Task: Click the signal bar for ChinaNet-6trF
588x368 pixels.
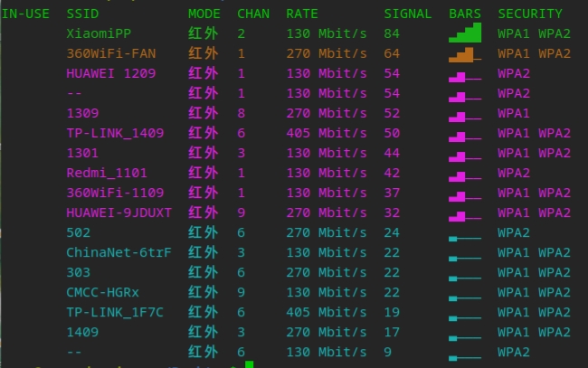Action: pos(465,259)
